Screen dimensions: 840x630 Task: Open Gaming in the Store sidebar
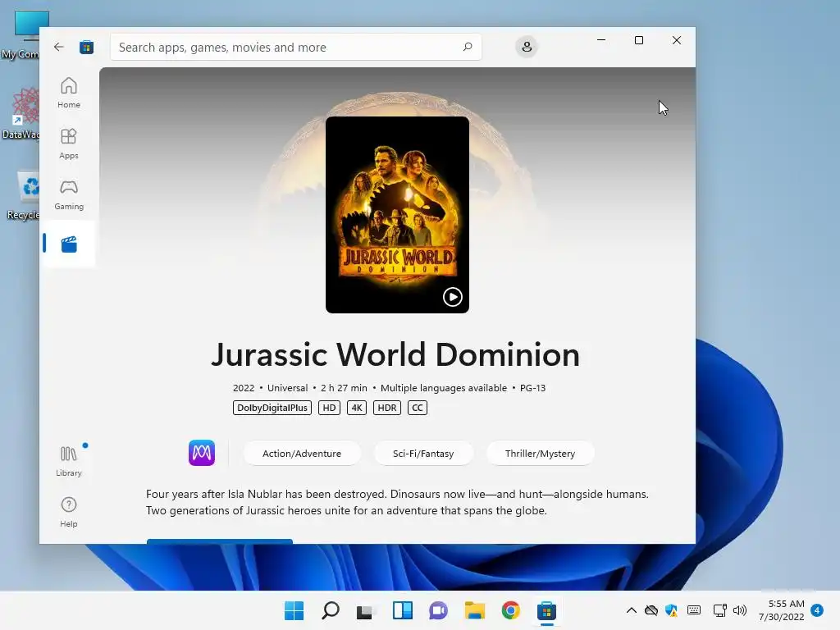pos(69,194)
